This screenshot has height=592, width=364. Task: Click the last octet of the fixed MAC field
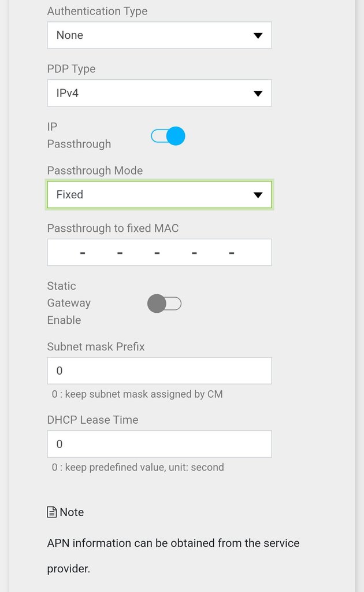pos(251,253)
